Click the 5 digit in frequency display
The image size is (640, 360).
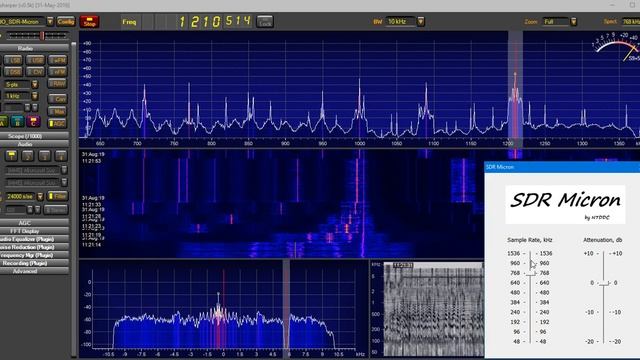coord(229,20)
